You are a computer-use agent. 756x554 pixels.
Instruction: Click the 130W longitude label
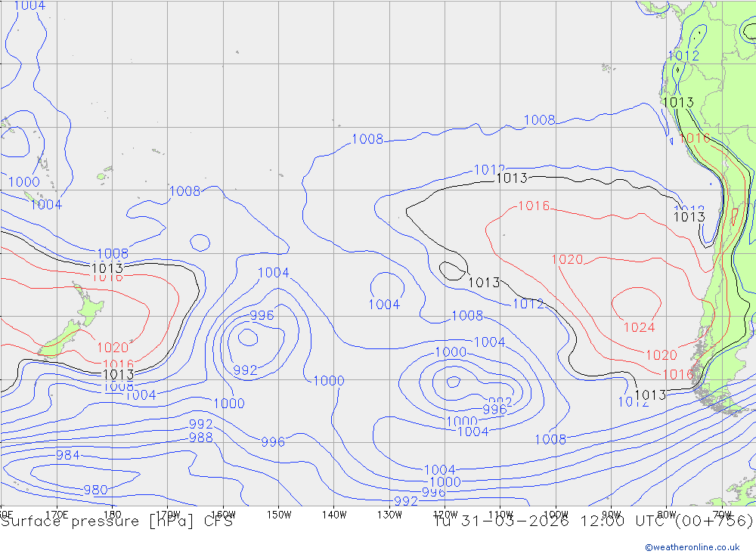389,515
